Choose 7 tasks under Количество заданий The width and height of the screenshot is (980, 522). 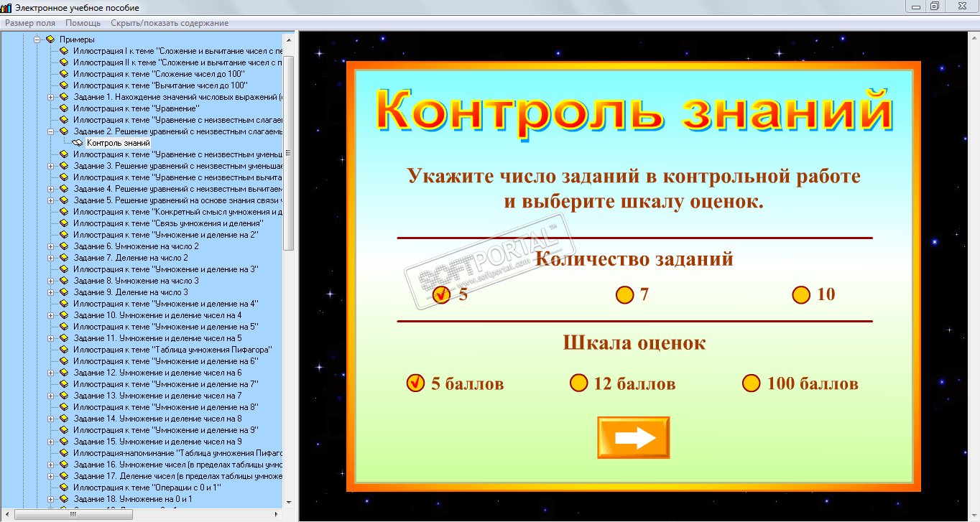[625, 294]
